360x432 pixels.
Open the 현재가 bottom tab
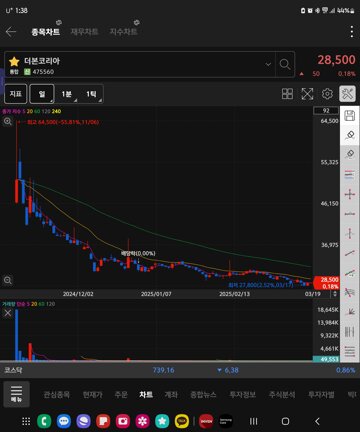point(92,395)
